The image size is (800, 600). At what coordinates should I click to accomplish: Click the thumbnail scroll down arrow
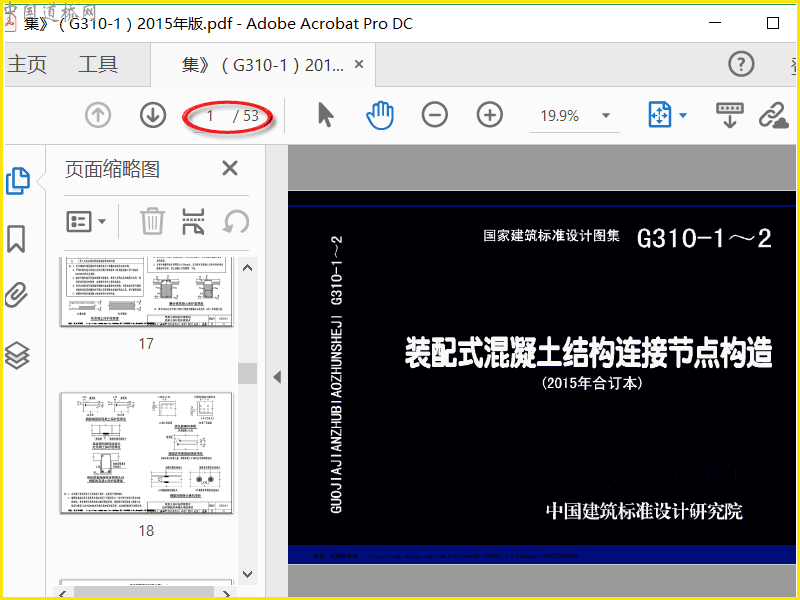tap(247, 574)
